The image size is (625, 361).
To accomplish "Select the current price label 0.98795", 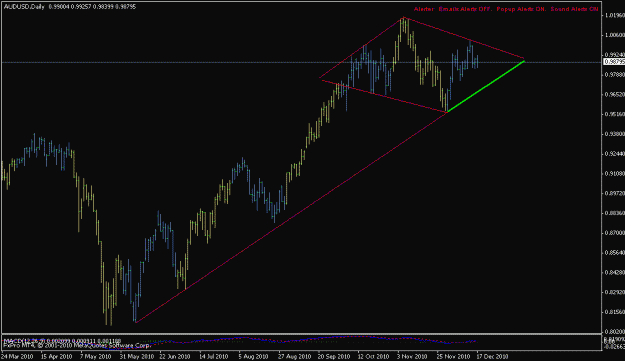I will (x=614, y=62).
